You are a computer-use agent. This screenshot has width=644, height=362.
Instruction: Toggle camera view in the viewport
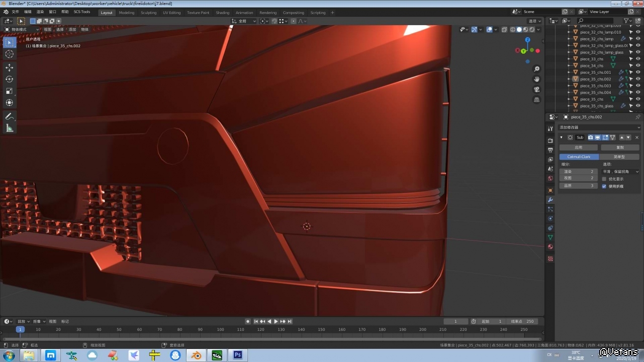[537, 89]
